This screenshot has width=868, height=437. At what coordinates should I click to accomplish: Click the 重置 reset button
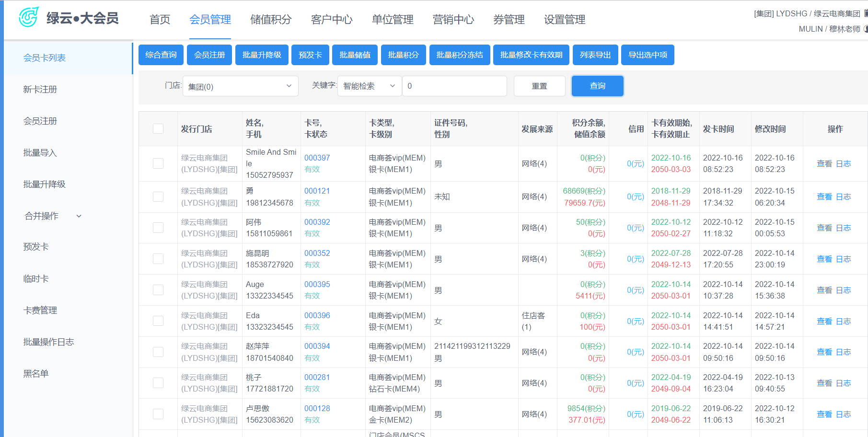[539, 86]
